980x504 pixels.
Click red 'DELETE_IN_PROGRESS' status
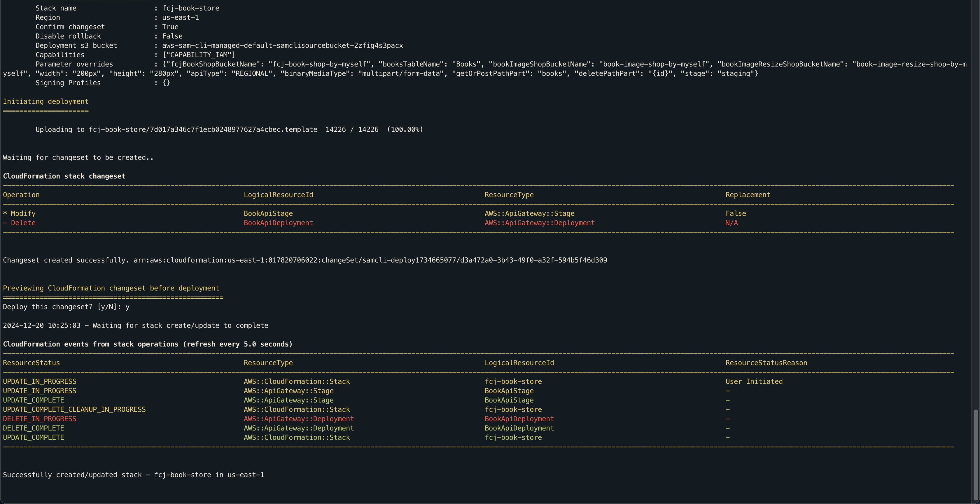click(40, 419)
